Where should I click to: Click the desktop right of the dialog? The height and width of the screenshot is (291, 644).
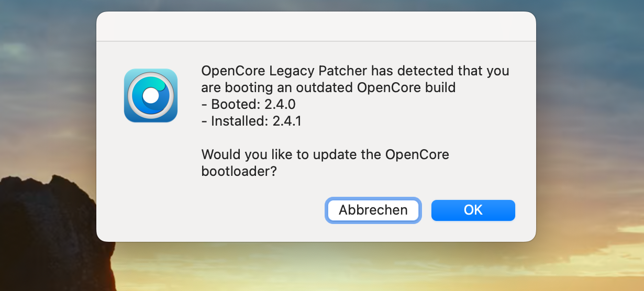tap(592, 131)
